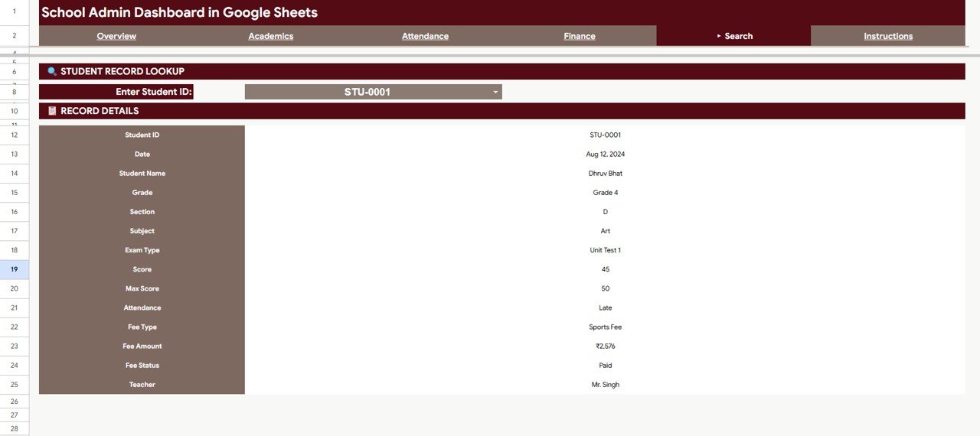Select row header 12
This screenshot has width=980, height=436.
(15, 135)
